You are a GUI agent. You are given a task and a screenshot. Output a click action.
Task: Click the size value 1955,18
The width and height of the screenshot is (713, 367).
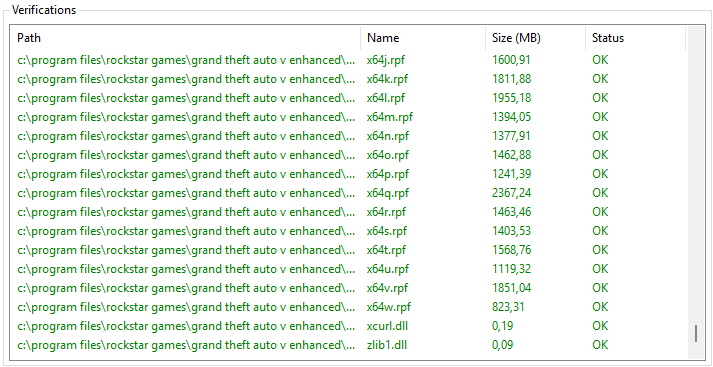pyautogui.click(x=511, y=98)
